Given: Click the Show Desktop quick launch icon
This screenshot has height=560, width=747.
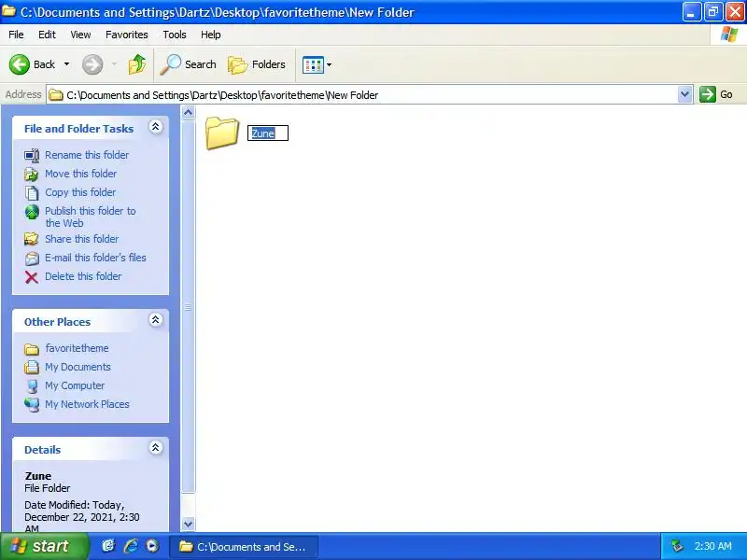Looking at the screenshot, I should (x=108, y=546).
